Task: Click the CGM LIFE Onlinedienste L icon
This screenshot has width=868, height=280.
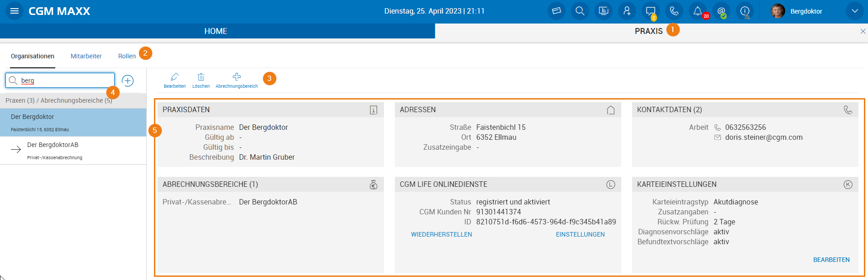Action: click(x=611, y=185)
